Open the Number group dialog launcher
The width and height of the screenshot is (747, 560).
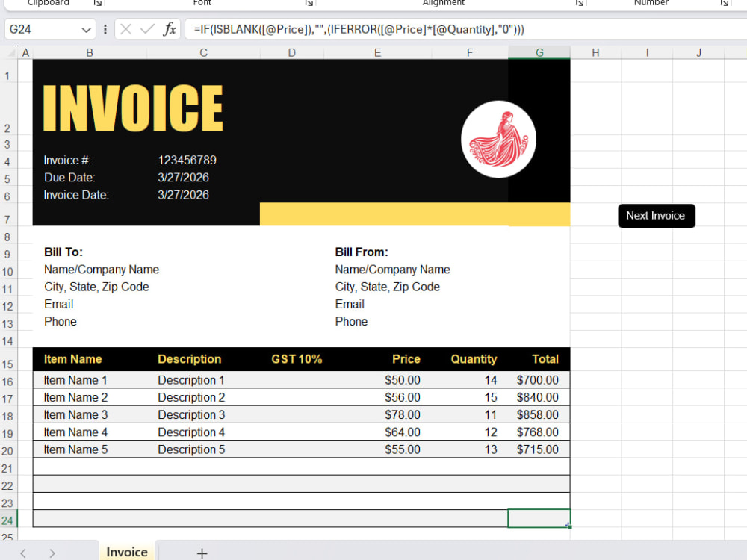[724, 3]
